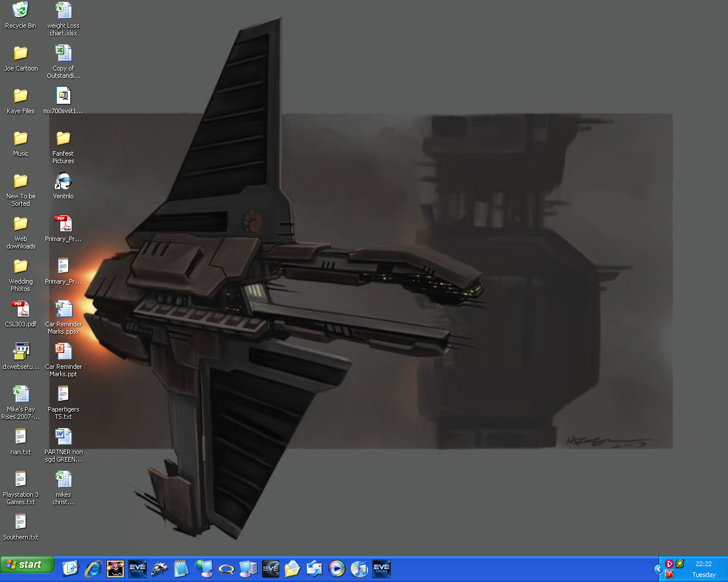Image resolution: width=728 pixels, height=582 pixels.
Task: Click the grey spaceship Quick Launch icon
Action: click(x=159, y=568)
